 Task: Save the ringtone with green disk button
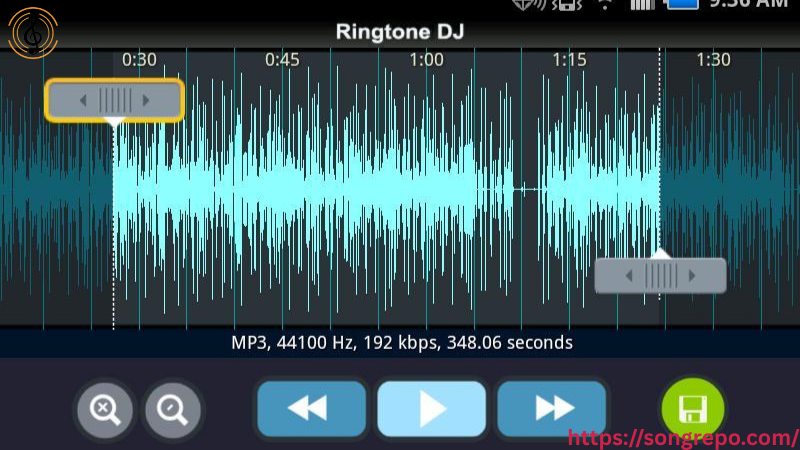coord(693,408)
